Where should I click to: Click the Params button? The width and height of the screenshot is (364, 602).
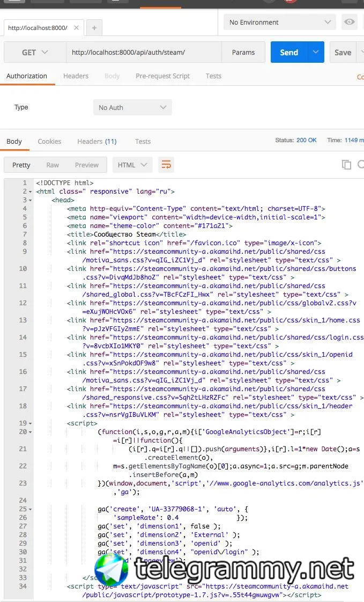[243, 52]
